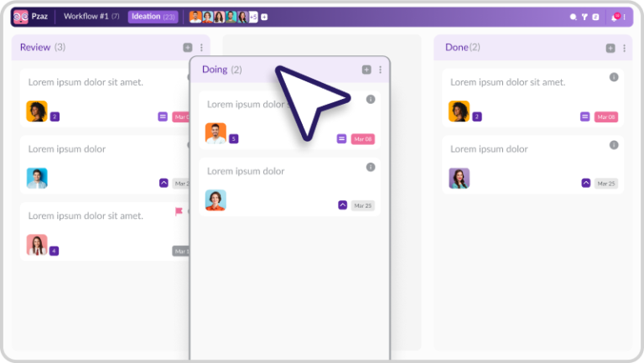Expand priority chevron on second Doing card

(x=342, y=205)
